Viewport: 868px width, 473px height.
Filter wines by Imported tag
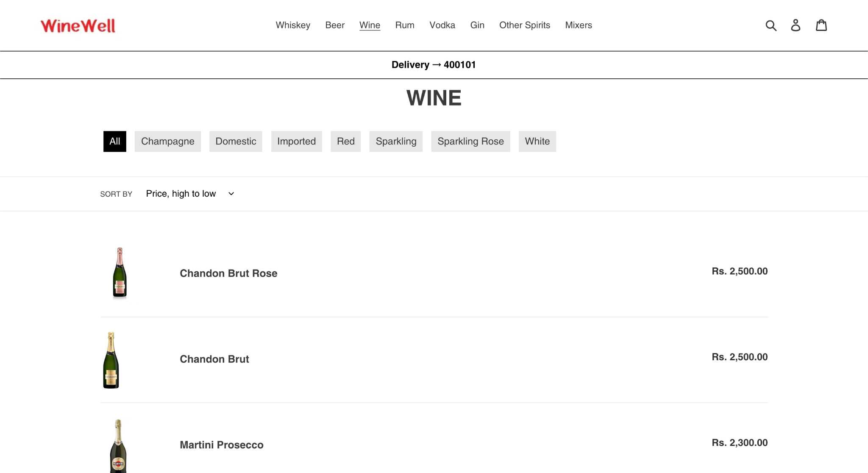(296, 141)
